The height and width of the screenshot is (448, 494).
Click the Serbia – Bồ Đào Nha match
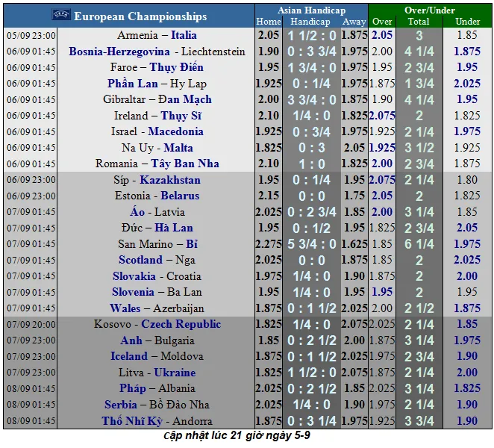coord(157,405)
